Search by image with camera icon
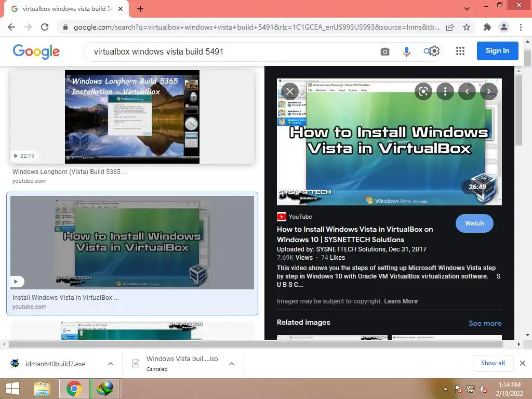This screenshot has width=532, height=399. 385,51
